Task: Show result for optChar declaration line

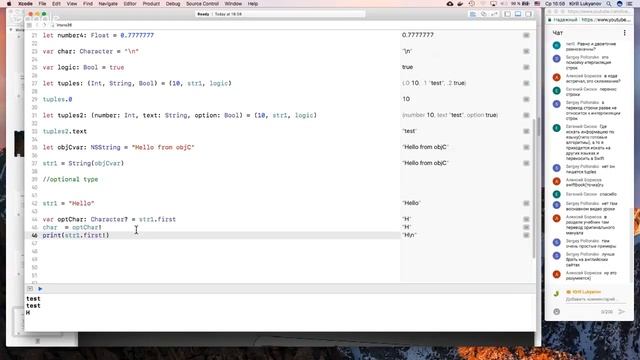Action: point(527,219)
